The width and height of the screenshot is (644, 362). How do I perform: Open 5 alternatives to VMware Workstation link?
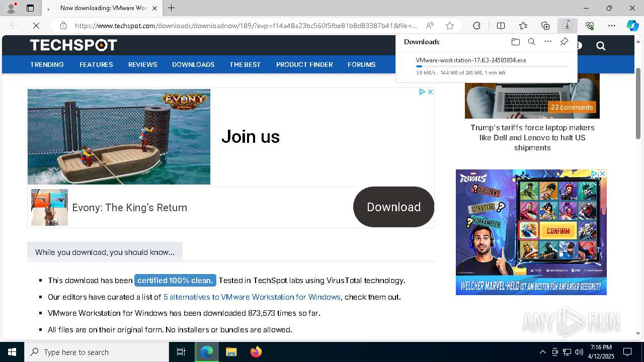(252, 297)
